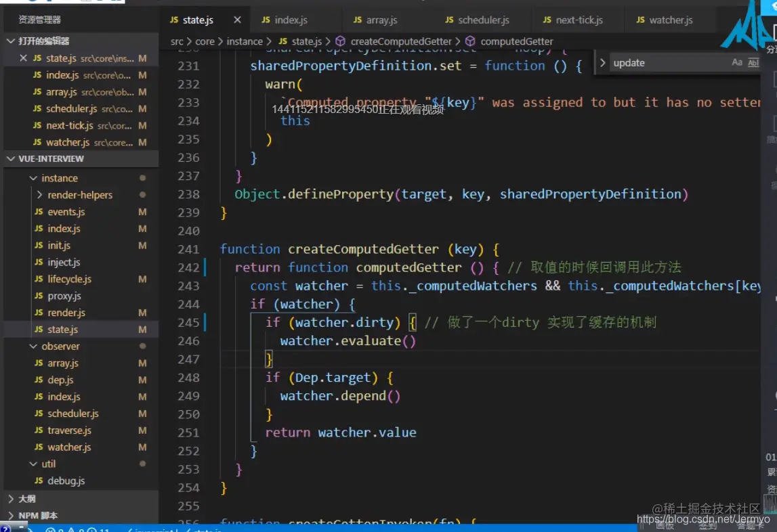
Task: Click line number 245 in gutter
Action: pos(188,322)
